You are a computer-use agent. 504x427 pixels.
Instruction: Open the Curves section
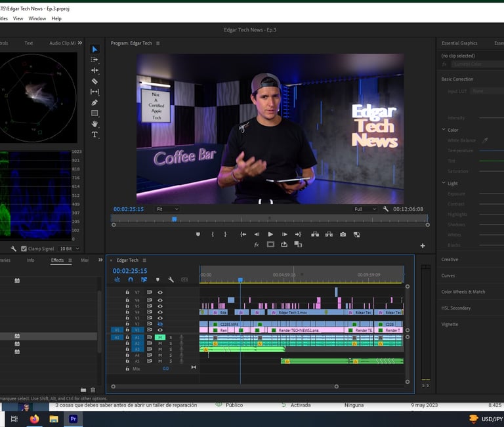448,275
